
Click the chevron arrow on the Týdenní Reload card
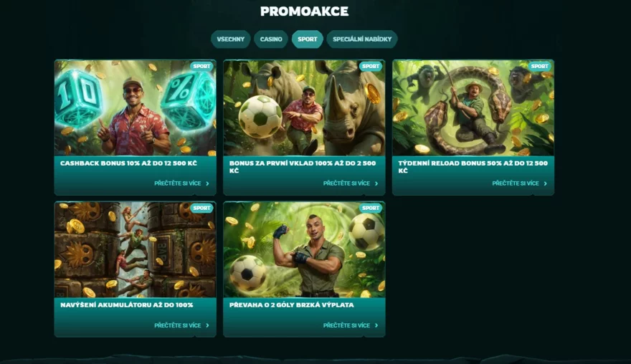(x=545, y=183)
